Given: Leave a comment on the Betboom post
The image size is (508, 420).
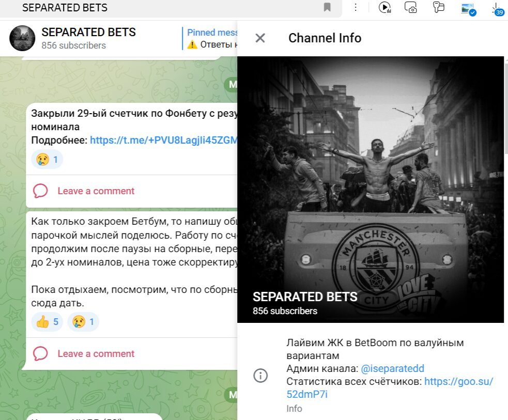Looking at the screenshot, I should pos(96,353).
